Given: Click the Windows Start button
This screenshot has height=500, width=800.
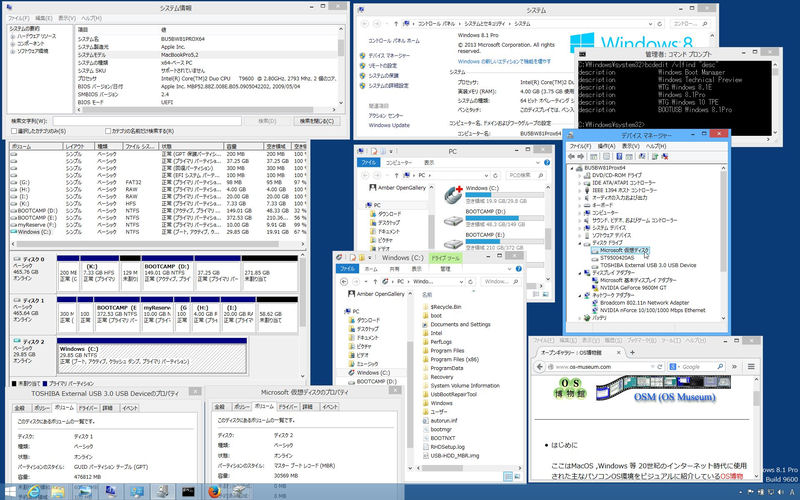Looking at the screenshot, I should (10, 492).
